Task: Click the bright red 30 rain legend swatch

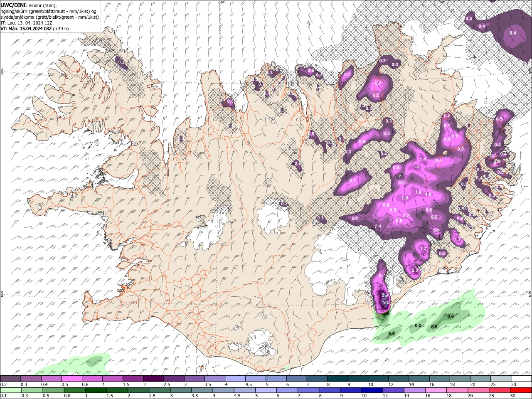Action: tap(521, 390)
